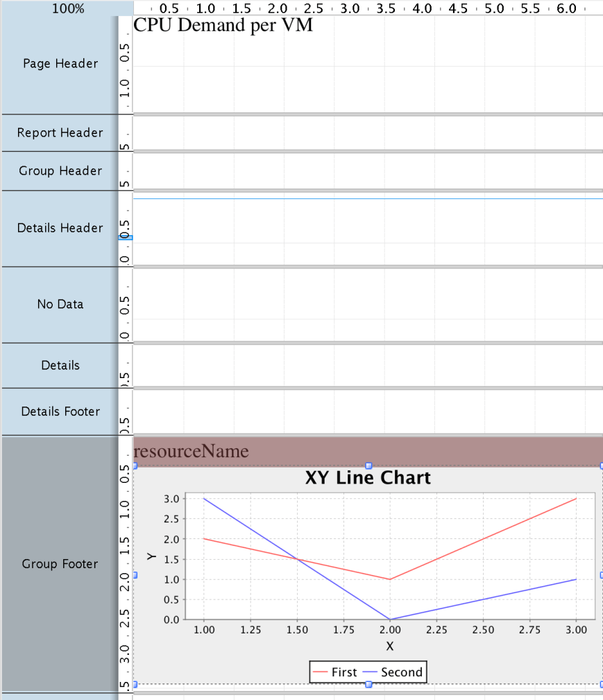This screenshot has width=603, height=700.
Task: Click the chart's right-middle resize handle
Action: 601,575
